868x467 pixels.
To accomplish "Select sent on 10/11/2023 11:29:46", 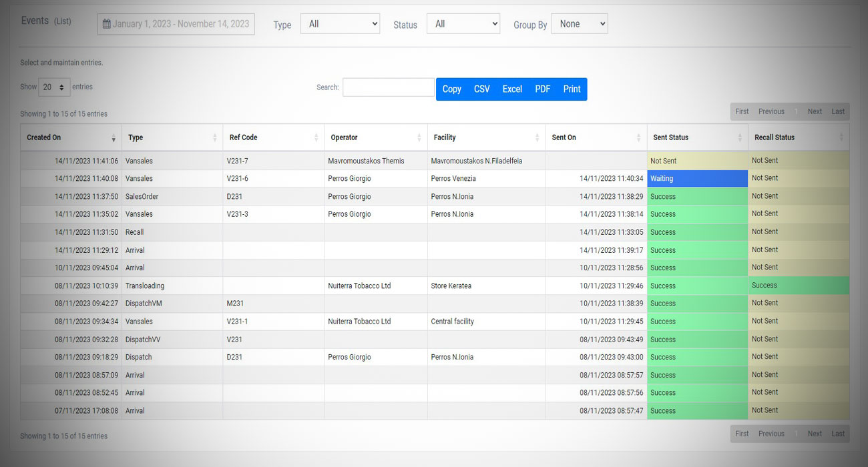I will (612, 286).
